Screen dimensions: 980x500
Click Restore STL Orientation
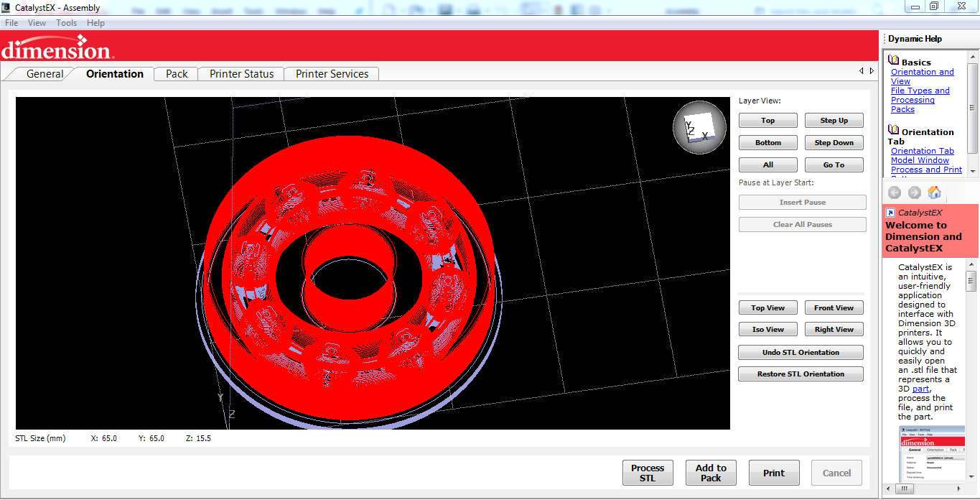pos(801,374)
